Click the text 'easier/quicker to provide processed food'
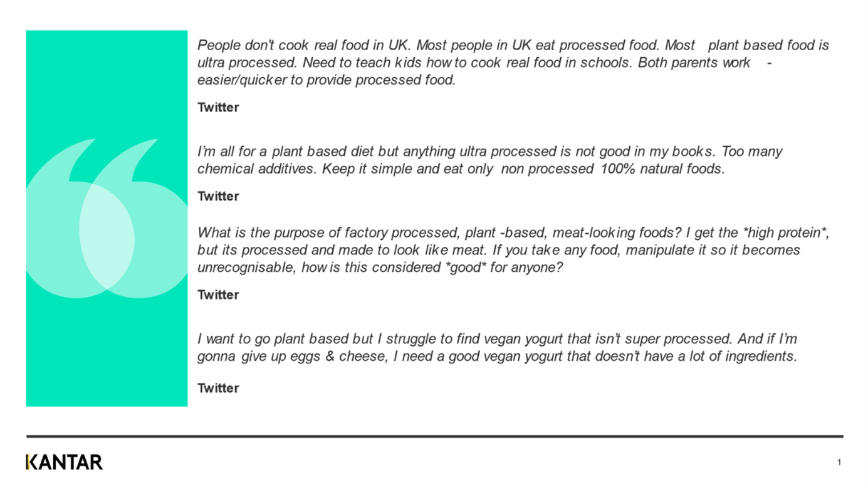This screenshot has width=868, height=488. (326, 80)
